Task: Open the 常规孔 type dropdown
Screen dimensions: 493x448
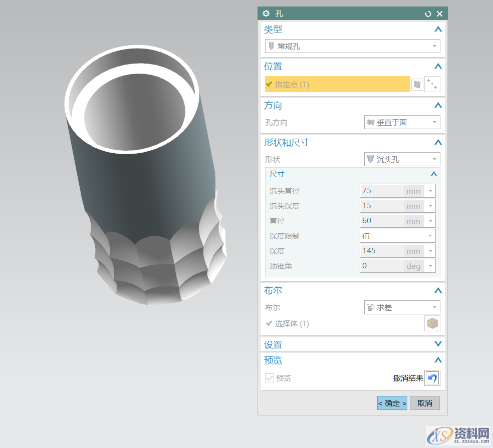Action: [x=352, y=46]
